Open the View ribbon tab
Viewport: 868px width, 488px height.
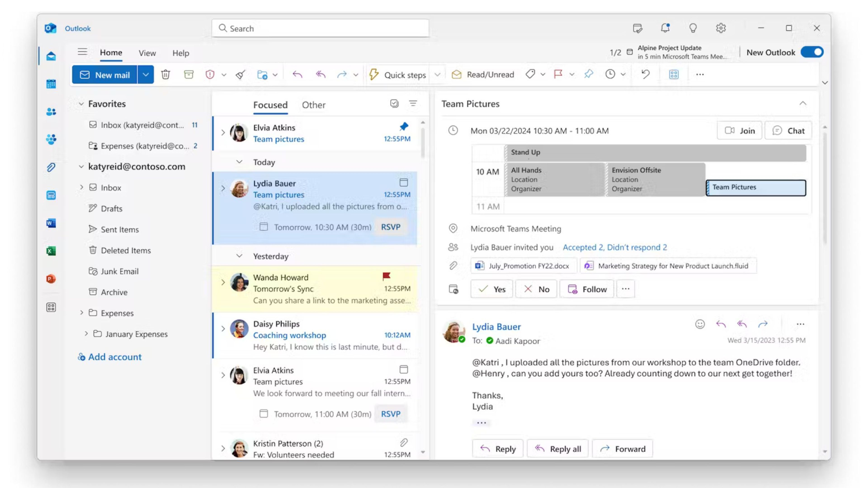[x=147, y=53]
